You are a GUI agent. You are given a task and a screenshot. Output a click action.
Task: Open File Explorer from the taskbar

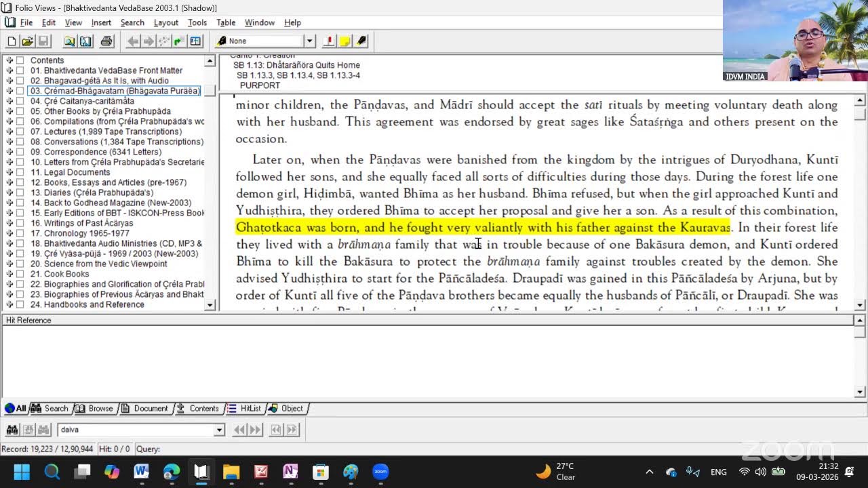(x=231, y=472)
